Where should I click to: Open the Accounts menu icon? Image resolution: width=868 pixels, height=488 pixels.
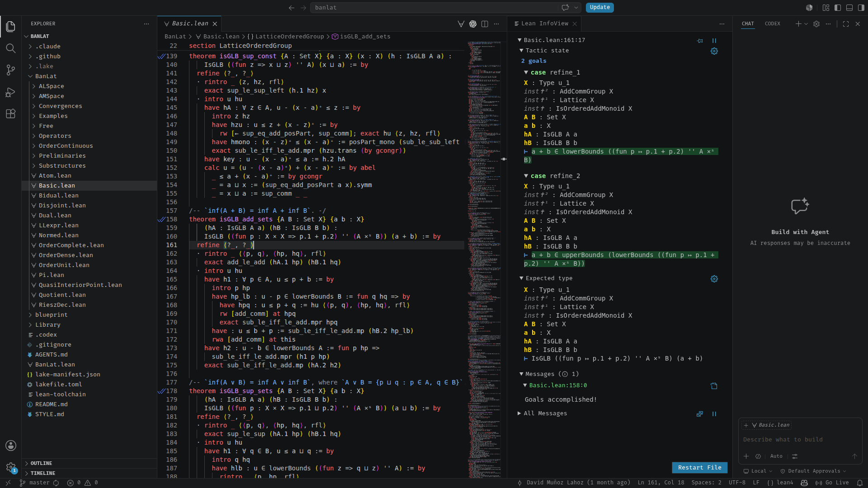click(11, 446)
